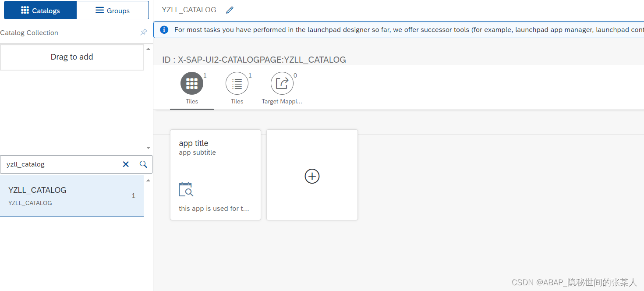Open the Target Mappings icon tab
Viewport: 644px width, 291px height.
click(282, 83)
